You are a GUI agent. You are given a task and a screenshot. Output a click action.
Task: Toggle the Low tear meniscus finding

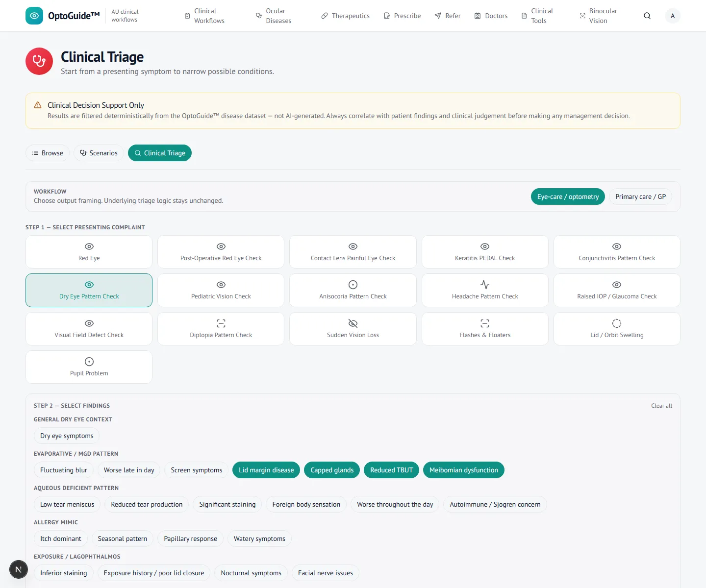pyautogui.click(x=67, y=504)
